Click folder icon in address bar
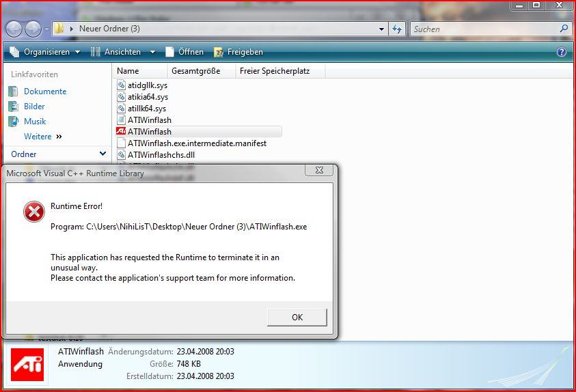This screenshot has height=392, width=576. tap(59, 29)
